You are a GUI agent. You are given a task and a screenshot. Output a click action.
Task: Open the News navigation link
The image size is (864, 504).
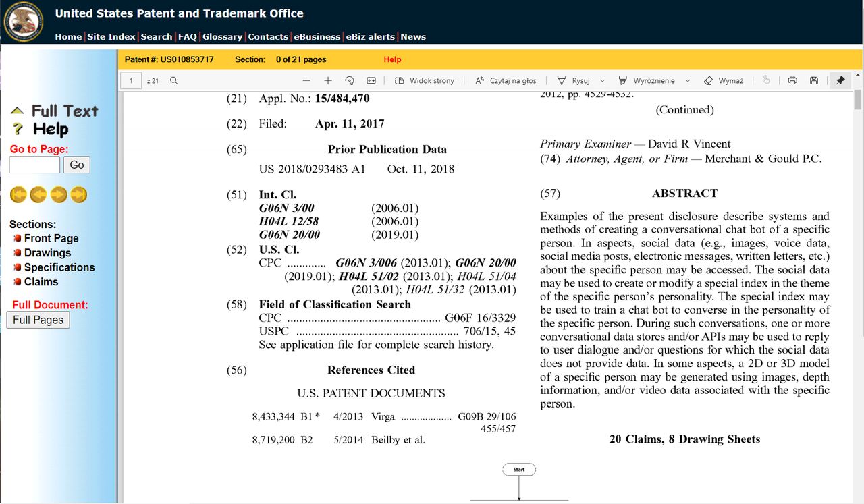413,37
